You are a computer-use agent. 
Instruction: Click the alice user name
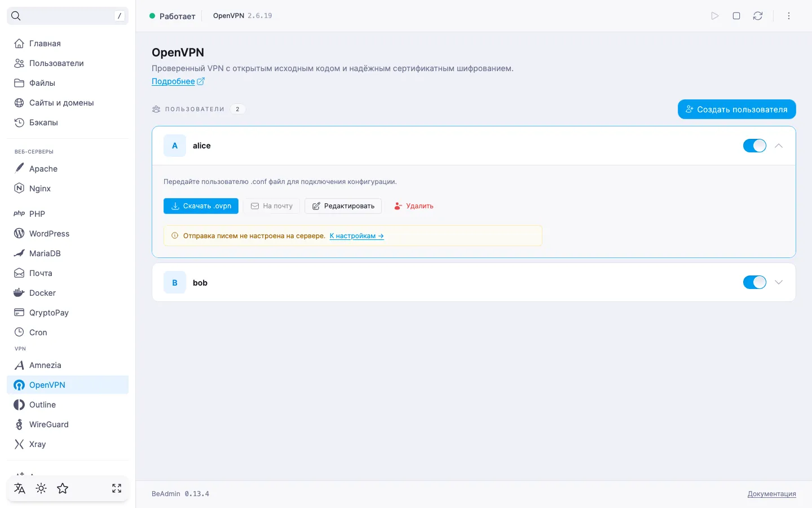[x=202, y=146]
